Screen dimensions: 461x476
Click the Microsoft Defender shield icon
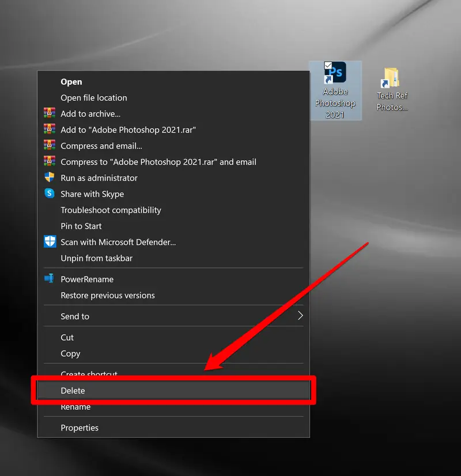point(50,241)
